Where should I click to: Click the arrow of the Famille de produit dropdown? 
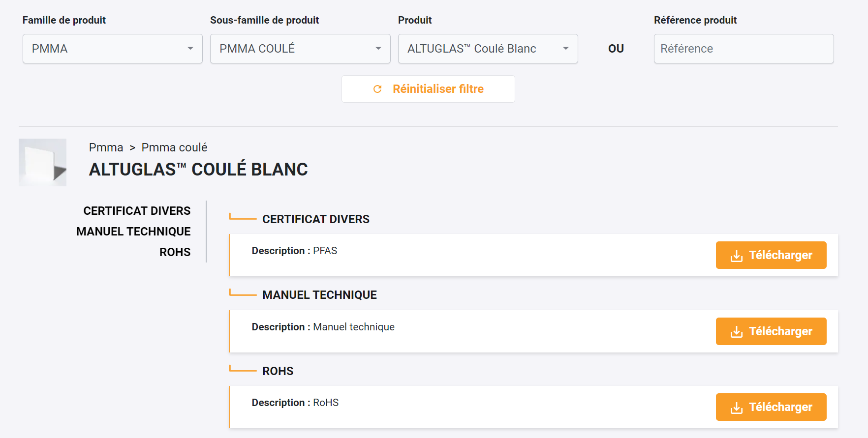(x=190, y=49)
